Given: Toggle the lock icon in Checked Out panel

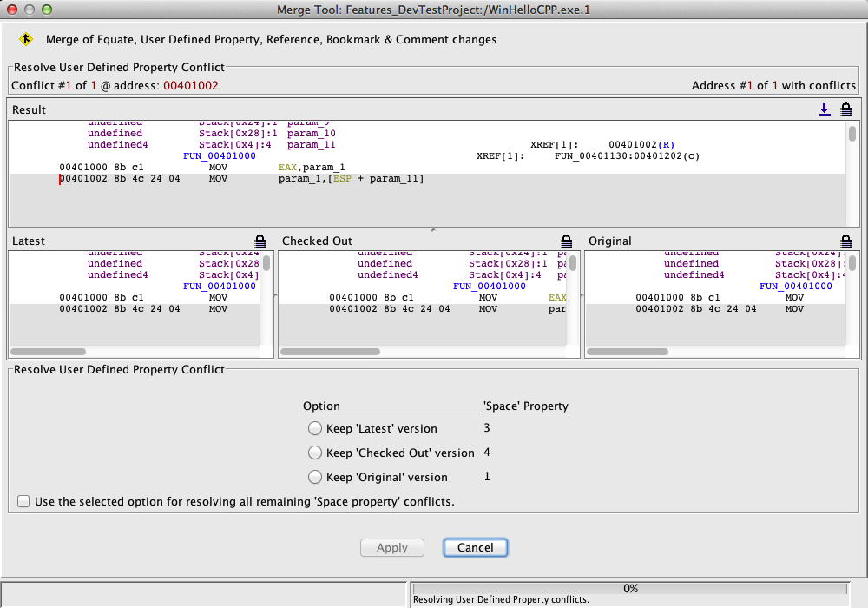Looking at the screenshot, I should click(567, 241).
